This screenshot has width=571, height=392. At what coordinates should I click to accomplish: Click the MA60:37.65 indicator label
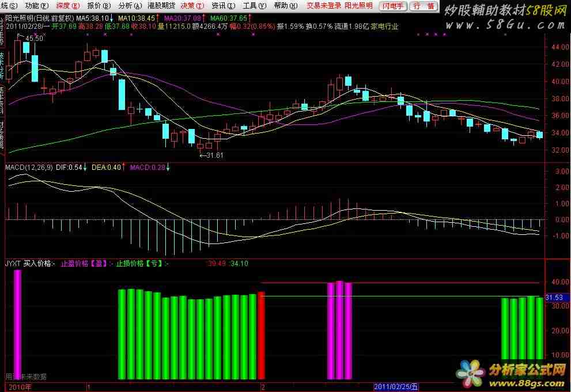(229, 18)
